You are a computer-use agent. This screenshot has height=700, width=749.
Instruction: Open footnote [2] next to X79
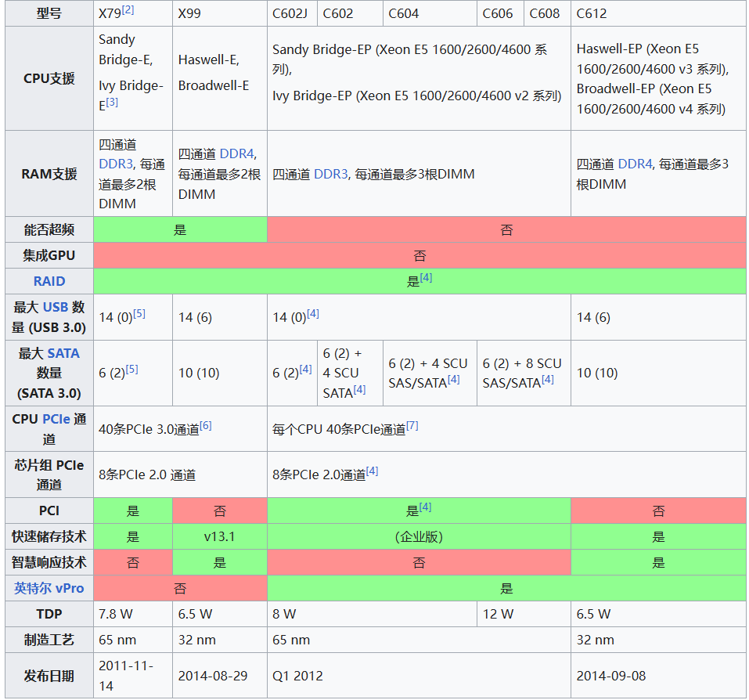point(128,9)
